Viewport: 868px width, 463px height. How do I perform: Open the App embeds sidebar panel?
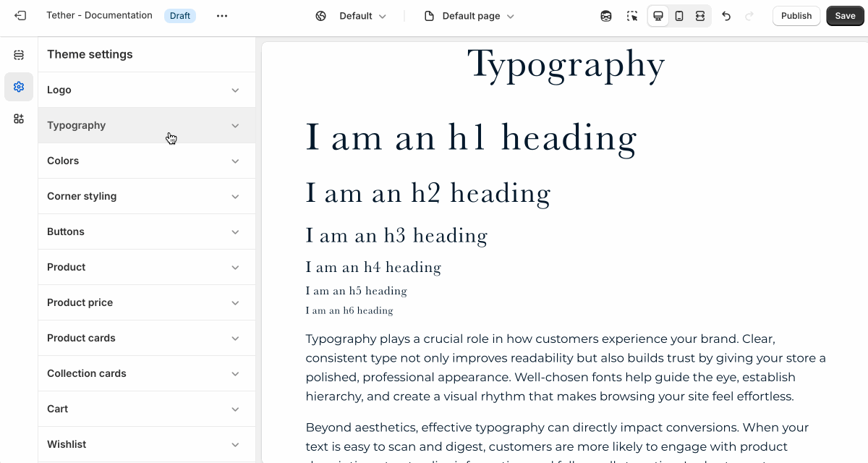pyautogui.click(x=19, y=119)
